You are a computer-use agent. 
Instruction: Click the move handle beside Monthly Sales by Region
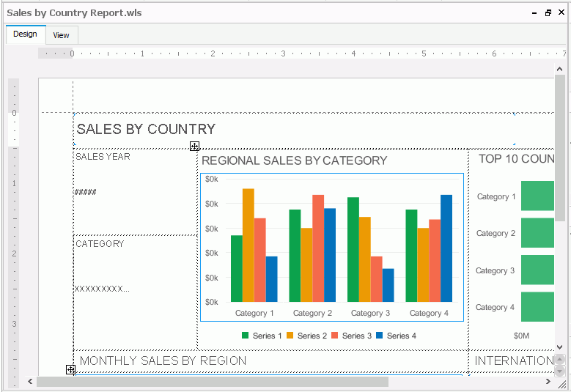70,370
